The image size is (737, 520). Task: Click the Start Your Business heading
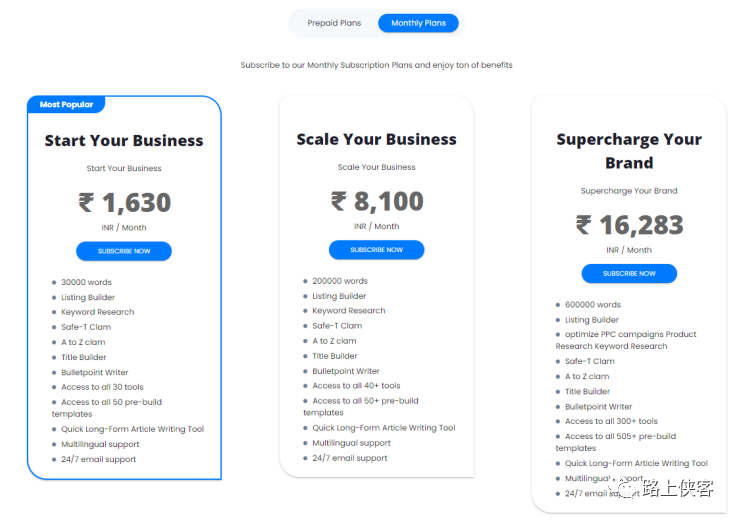pos(124,141)
